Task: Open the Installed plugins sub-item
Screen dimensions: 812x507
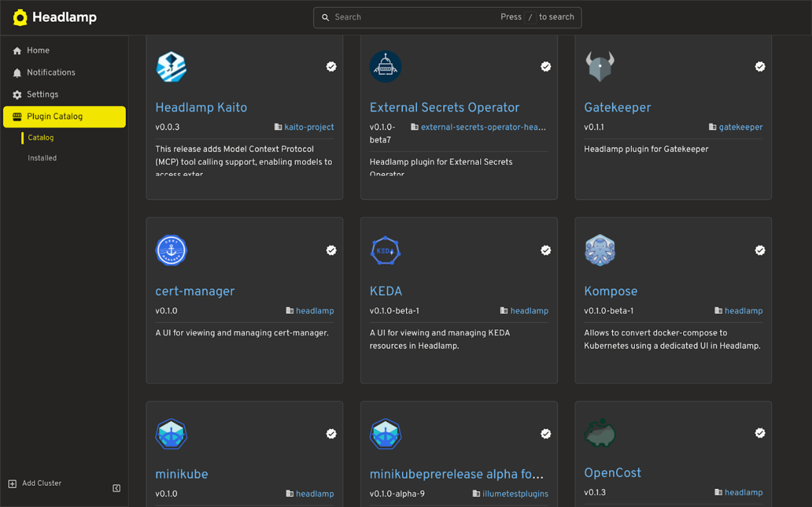Action: click(x=42, y=158)
